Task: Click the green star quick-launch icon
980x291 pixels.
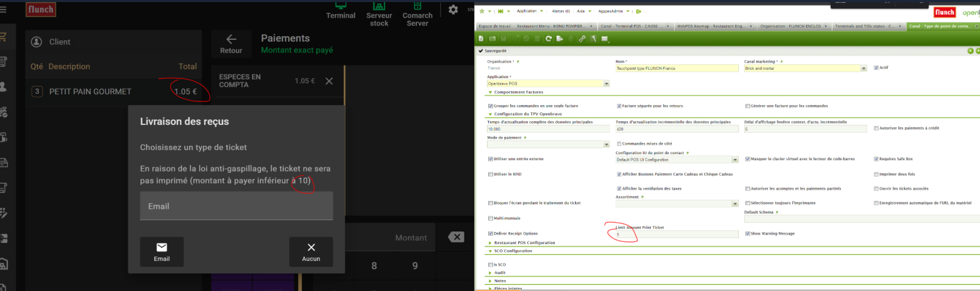Action: 482,11
